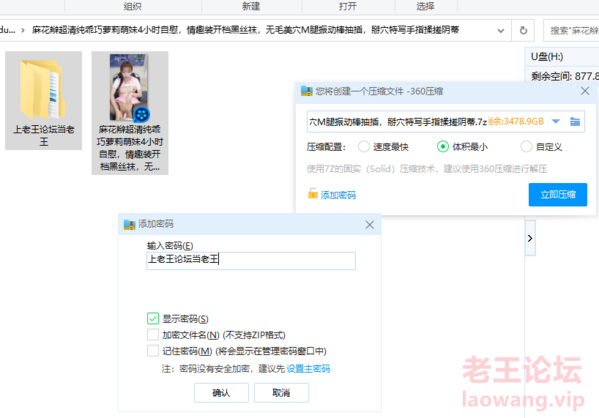Screen dimensions: 599x418
Task: Close the 添加密码 dialog with X
Action: pos(369,225)
